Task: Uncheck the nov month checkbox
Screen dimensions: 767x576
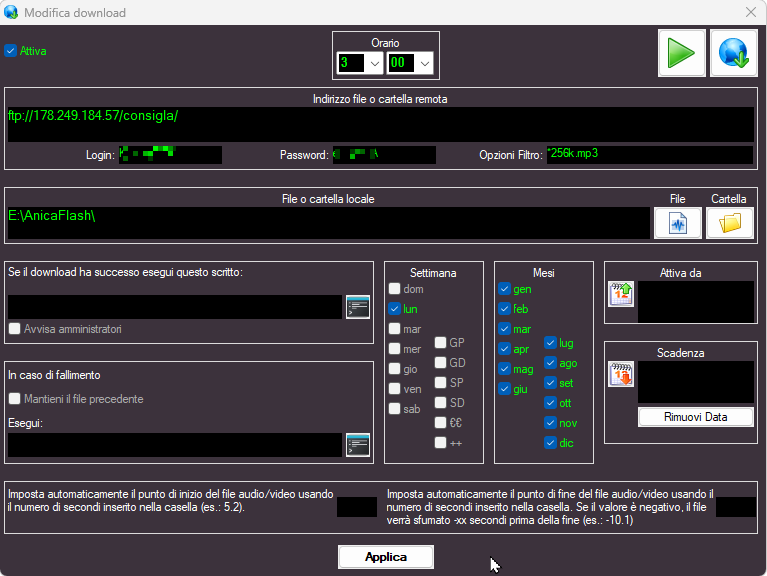Action: pos(550,422)
